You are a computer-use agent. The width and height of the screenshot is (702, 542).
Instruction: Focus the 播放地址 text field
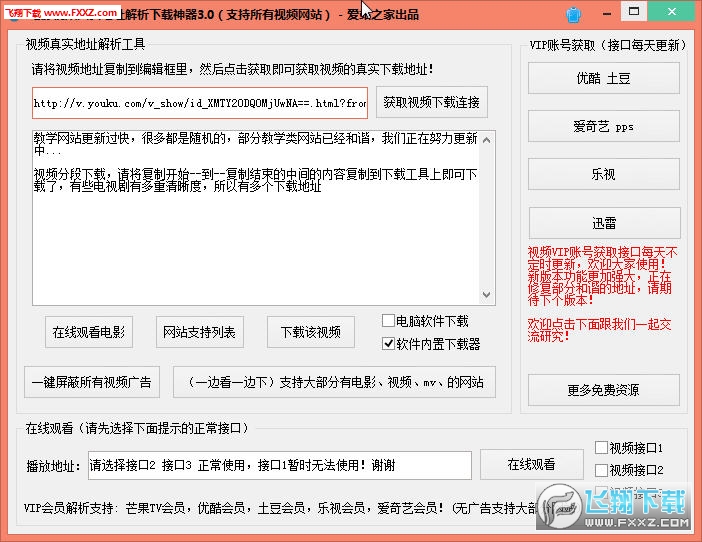coord(278,465)
